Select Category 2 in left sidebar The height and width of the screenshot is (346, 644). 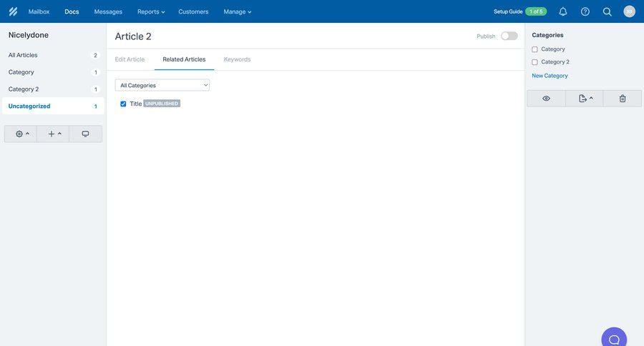(53, 89)
